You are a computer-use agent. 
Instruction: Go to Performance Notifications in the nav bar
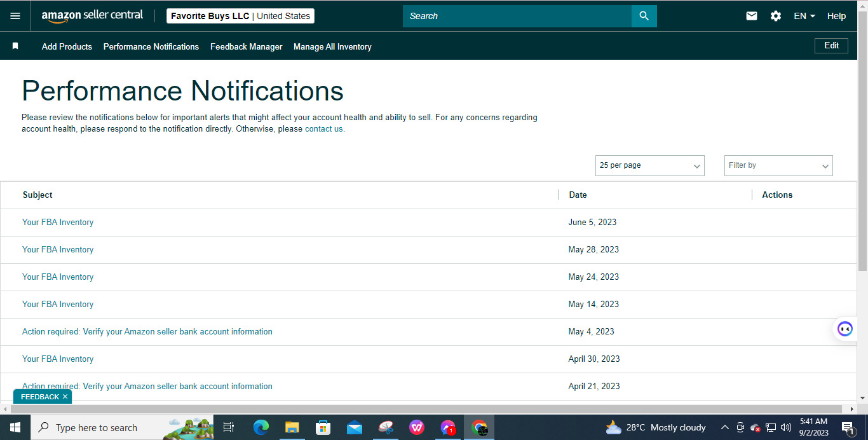pyautogui.click(x=151, y=46)
